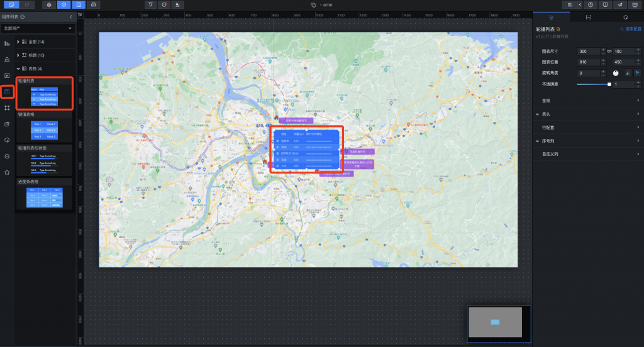The image size is (644, 347).
Task: Collapse the 表格 (4) group
Action: coord(18,69)
